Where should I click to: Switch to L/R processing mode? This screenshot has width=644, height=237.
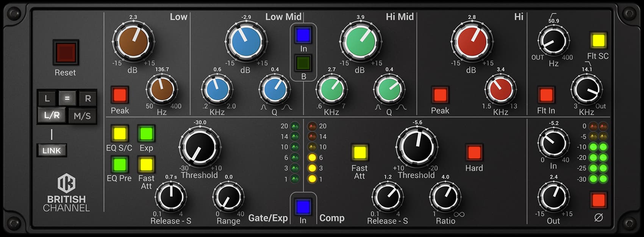[52, 115]
